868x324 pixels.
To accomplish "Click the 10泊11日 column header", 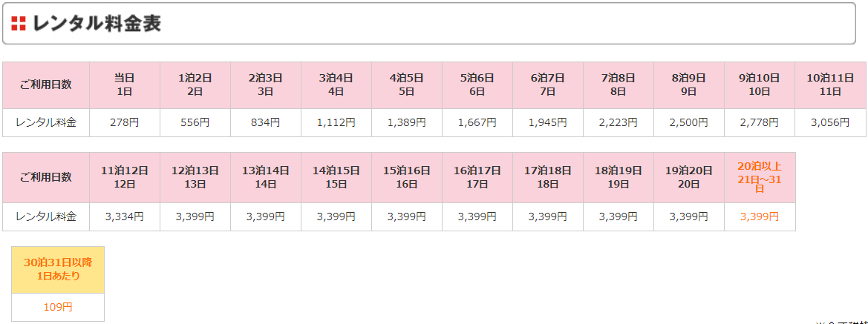I will point(830,85).
